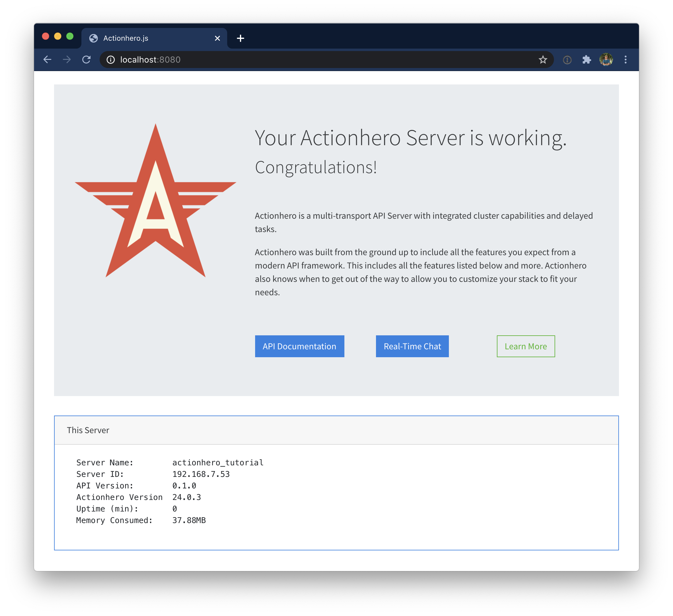Reload the localhost page

87,60
